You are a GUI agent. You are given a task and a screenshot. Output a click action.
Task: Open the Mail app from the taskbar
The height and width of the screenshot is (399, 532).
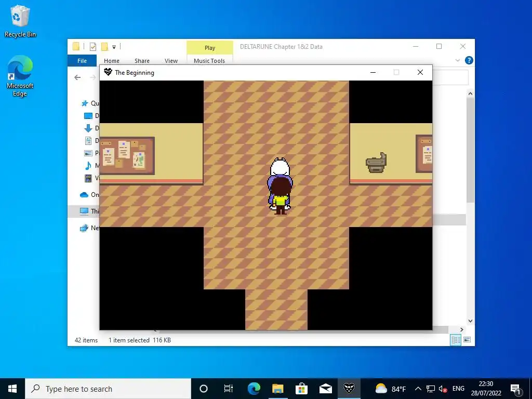point(325,389)
